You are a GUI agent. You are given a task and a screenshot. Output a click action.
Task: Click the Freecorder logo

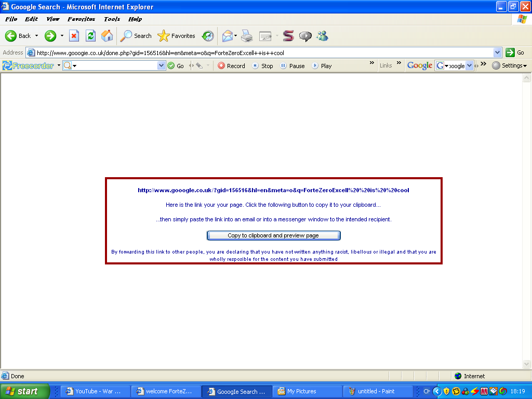coord(29,65)
